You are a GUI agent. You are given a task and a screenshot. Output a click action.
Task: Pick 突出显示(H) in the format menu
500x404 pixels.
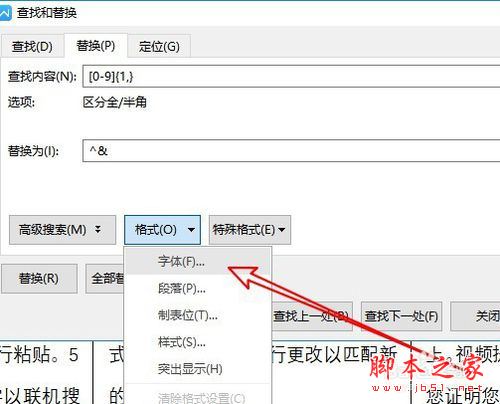pos(198,369)
